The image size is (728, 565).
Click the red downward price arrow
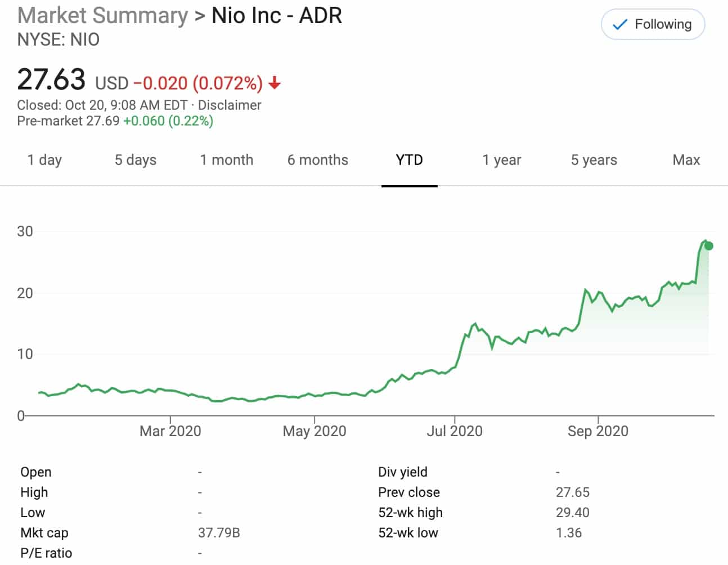pos(275,83)
